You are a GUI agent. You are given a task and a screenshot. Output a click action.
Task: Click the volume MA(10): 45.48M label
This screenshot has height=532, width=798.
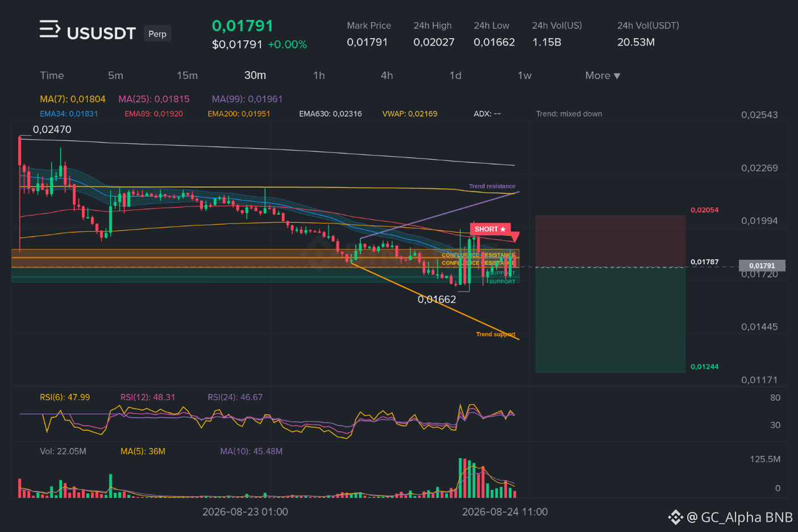[251, 451]
